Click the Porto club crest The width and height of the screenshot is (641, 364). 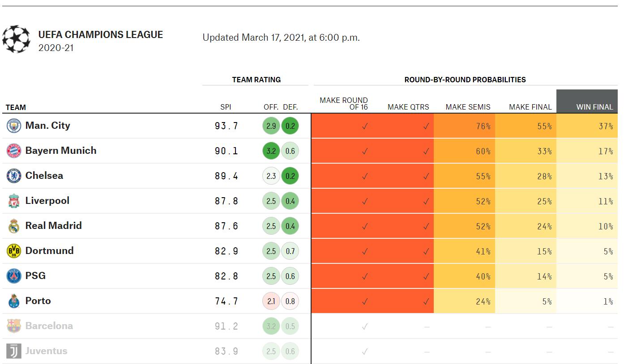pos(14,301)
